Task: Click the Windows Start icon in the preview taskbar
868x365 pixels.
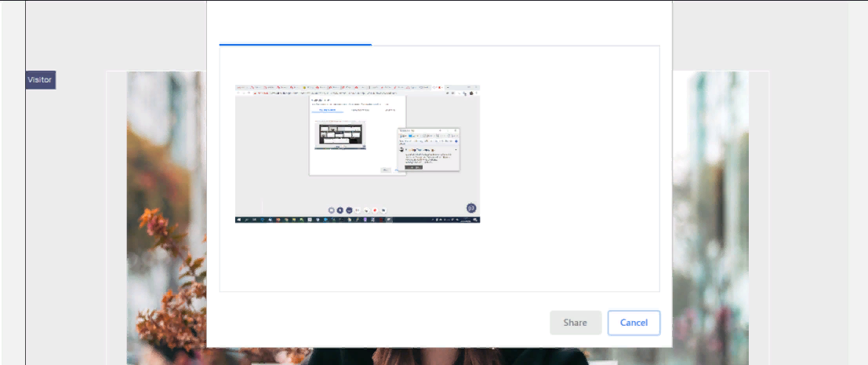Action: tap(238, 220)
